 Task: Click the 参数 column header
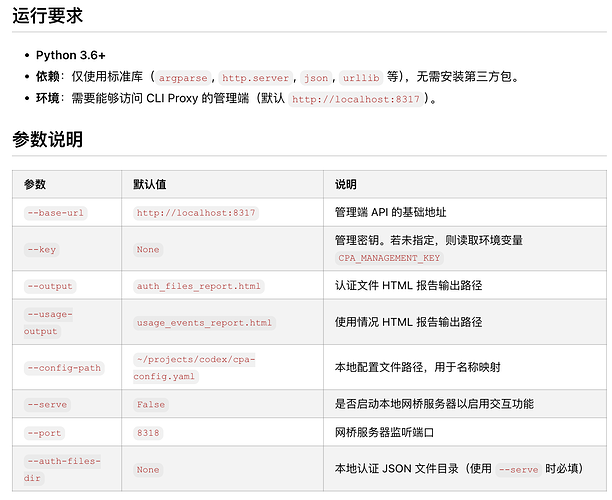(x=35, y=184)
